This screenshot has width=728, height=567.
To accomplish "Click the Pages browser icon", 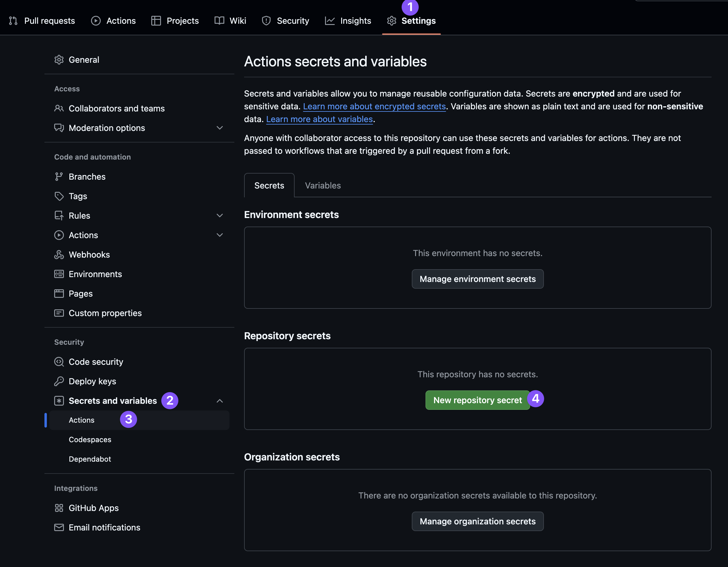I will click(x=59, y=294).
